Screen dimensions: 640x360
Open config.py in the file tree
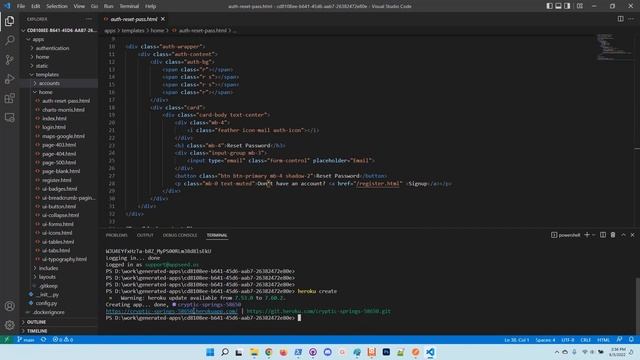point(46,303)
